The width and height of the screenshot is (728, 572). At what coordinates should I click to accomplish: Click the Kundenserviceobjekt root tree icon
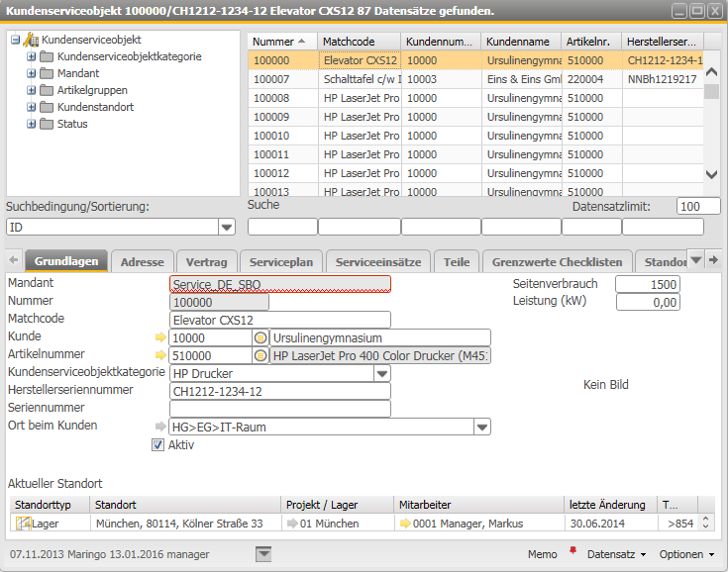(x=31, y=40)
